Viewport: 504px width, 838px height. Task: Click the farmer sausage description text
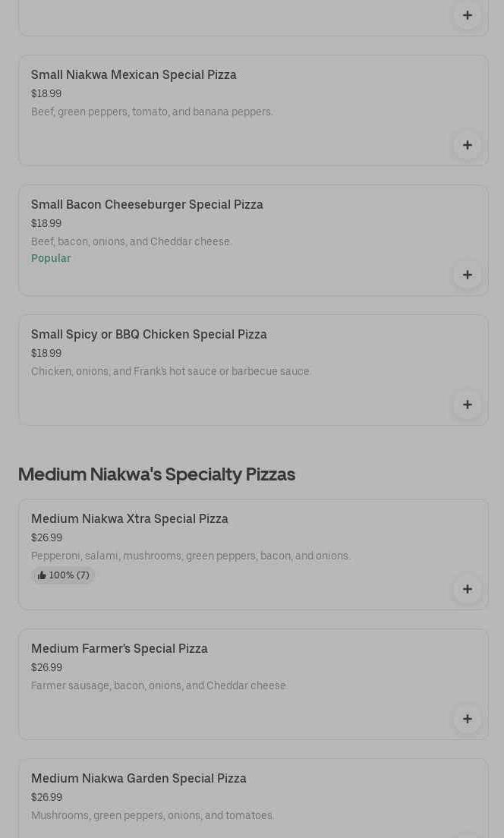coord(159,686)
